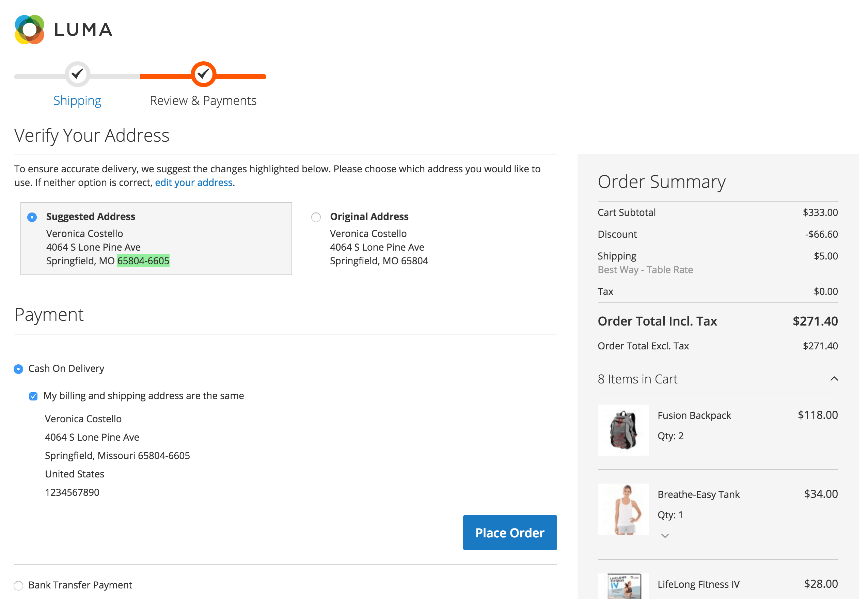The height and width of the screenshot is (599, 868).
Task: Select Bank Transfer Payment radio button
Action: (18, 585)
